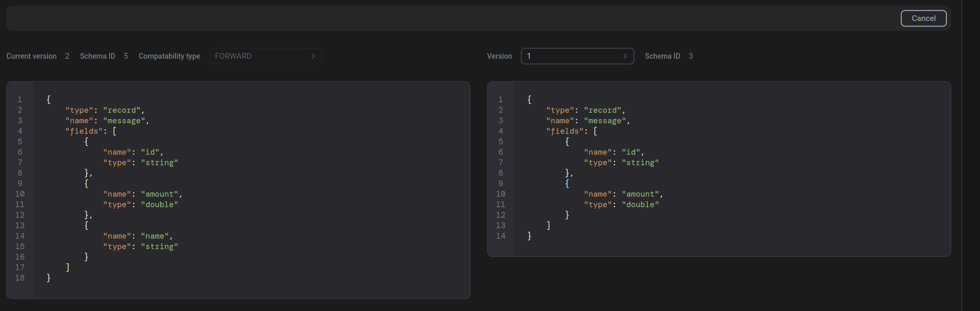This screenshot has width=980, height=311.
Task: Click "type": "double" in current version schema
Action: 141,205
